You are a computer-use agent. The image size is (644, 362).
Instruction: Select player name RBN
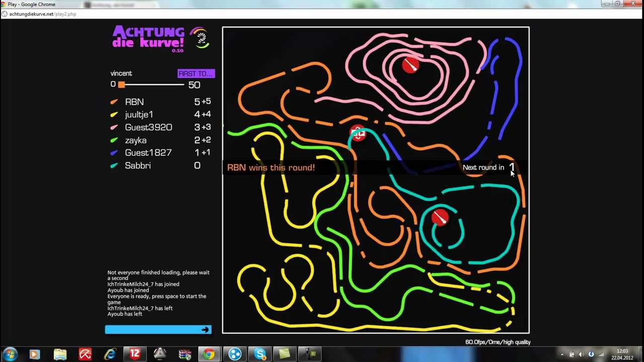(x=134, y=102)
